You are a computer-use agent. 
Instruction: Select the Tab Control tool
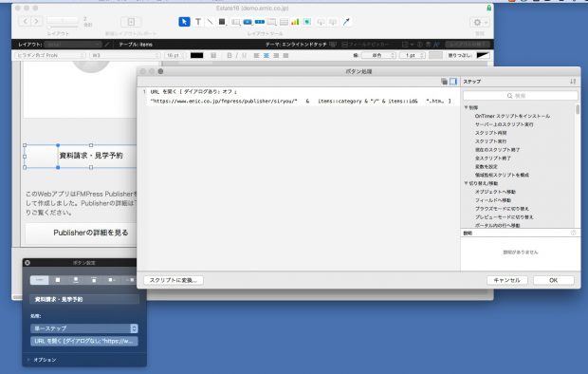[x=272, y=22]
